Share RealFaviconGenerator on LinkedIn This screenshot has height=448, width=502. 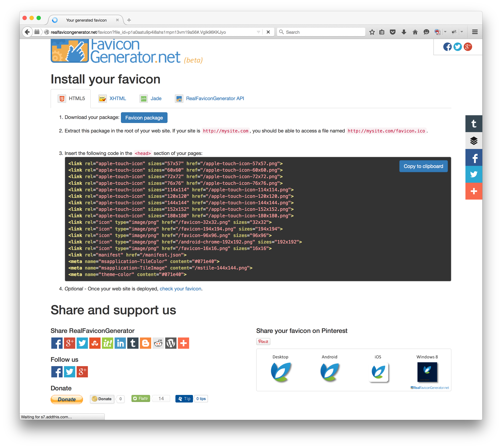120,343
